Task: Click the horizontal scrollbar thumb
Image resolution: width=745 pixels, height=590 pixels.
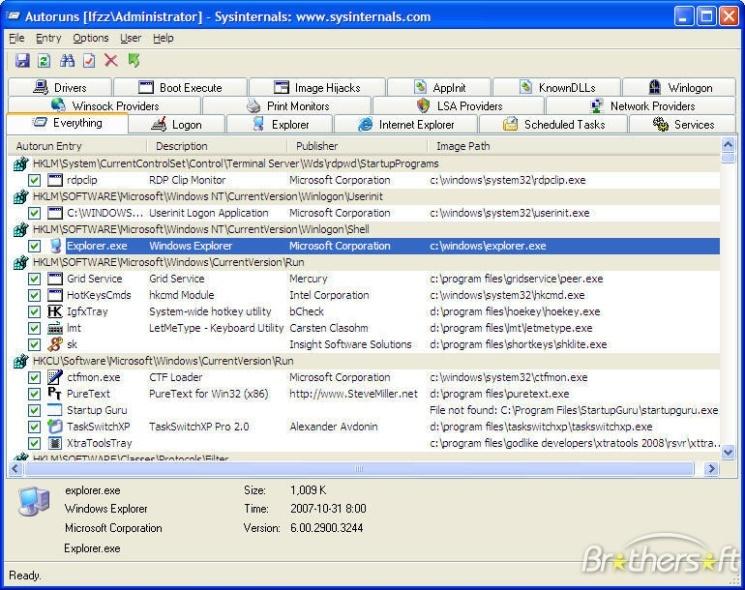Action: (359, 469)
